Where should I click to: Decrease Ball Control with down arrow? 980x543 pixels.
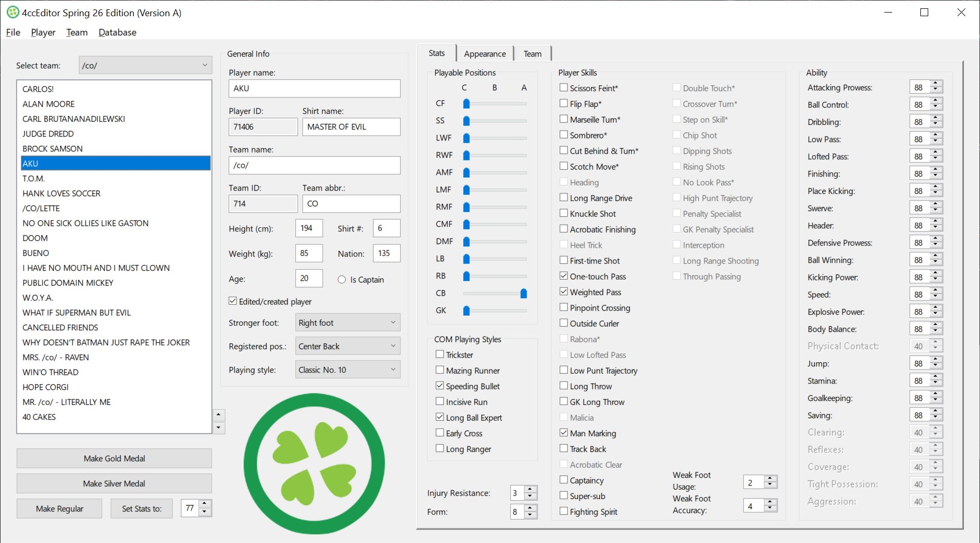point(937,108)
